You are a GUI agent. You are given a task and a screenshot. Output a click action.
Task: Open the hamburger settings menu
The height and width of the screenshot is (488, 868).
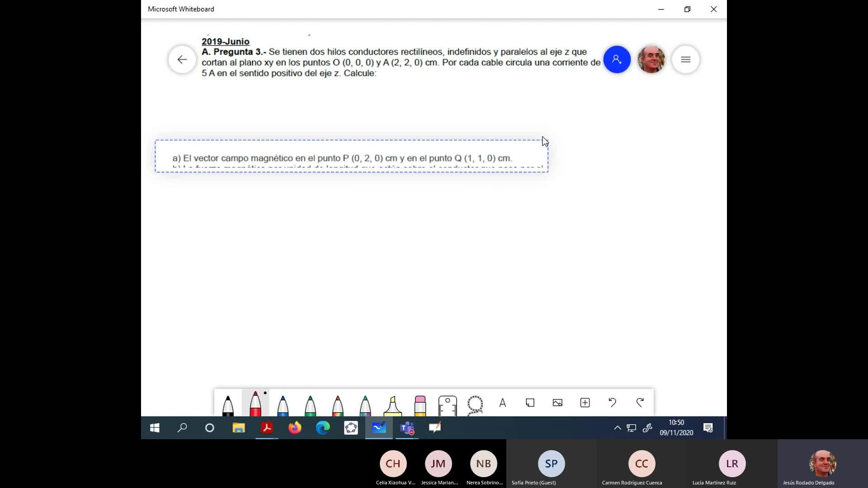coord(685,60)
